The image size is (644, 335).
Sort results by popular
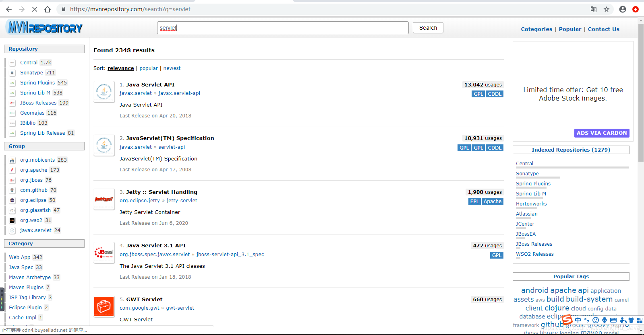[x=149, y=68]
